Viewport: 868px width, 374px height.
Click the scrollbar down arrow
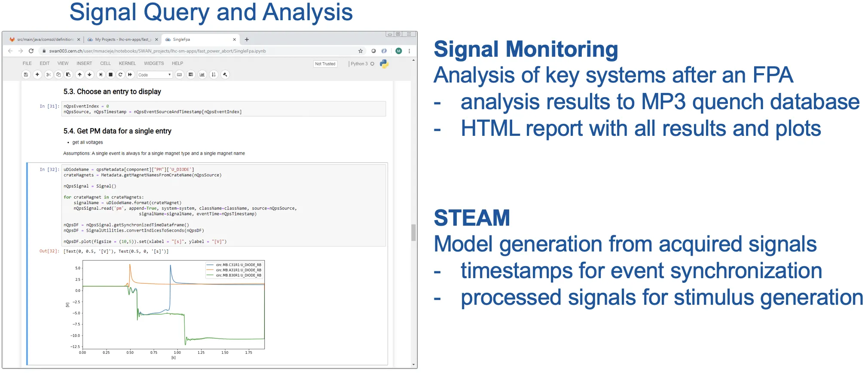(x=413, y=365)
